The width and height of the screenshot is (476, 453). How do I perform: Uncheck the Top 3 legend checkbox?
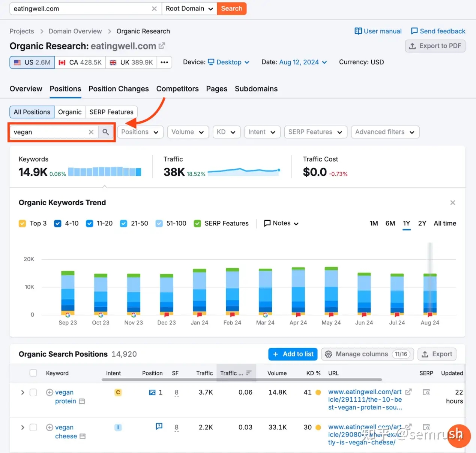pos(23,224)
